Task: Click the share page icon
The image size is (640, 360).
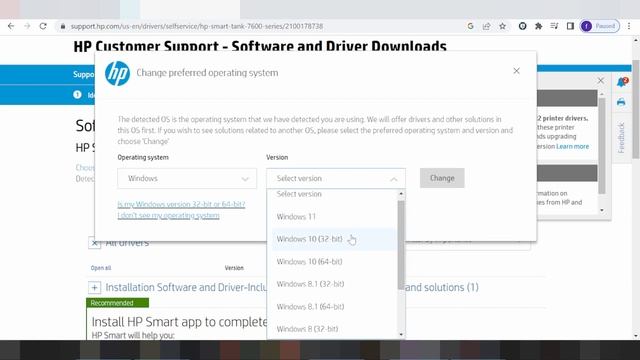Action: coord(486,26)
